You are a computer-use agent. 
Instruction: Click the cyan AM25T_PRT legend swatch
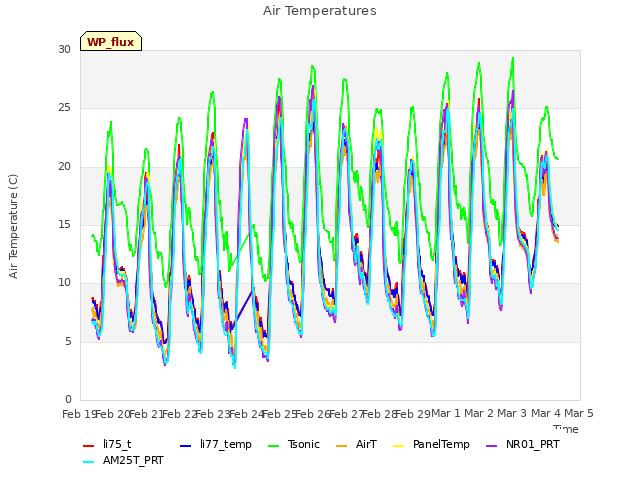[x=89, y=462]
